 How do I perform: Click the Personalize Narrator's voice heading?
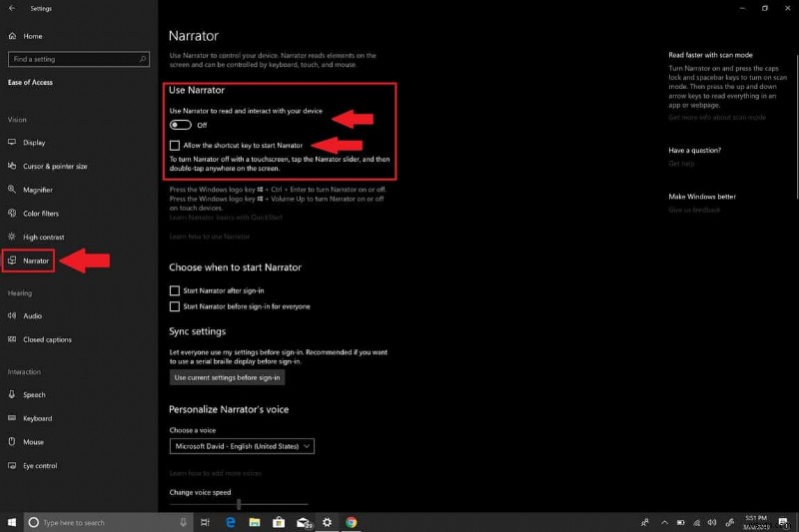pos(229,410)
